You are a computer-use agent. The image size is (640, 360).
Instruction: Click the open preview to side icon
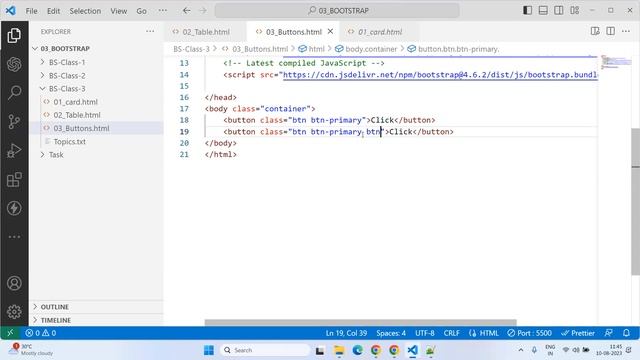point(595,31)
